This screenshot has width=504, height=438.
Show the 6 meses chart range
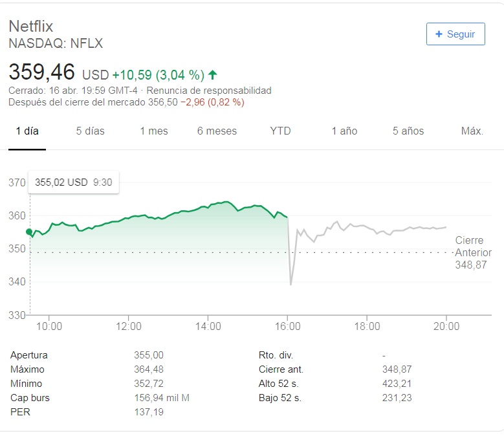(x=217, y=131)
